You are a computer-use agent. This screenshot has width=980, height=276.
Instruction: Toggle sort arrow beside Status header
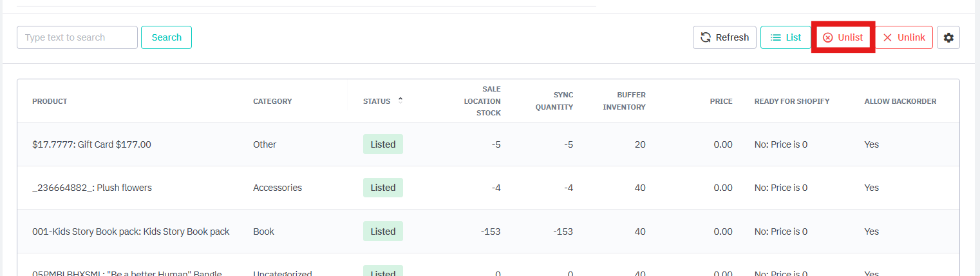pyautogui.click(x=400, y=101)
